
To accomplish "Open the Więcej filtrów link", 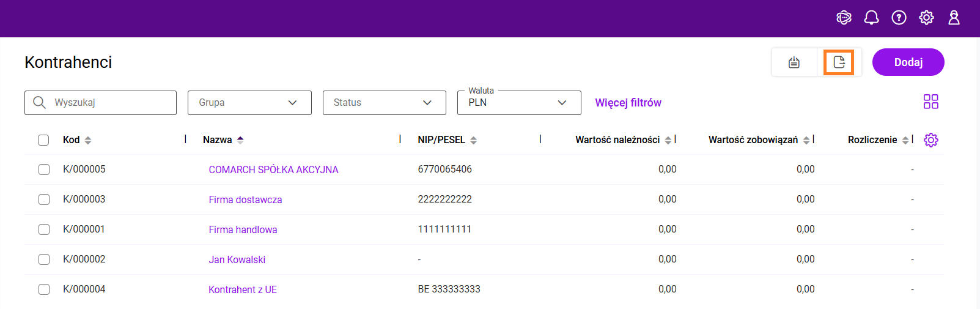I will 628,103.
